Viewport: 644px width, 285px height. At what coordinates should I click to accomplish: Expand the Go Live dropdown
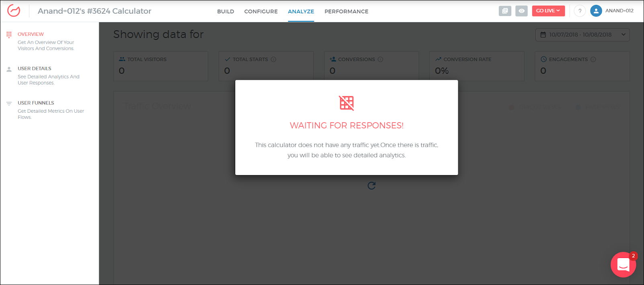[548, 11]
